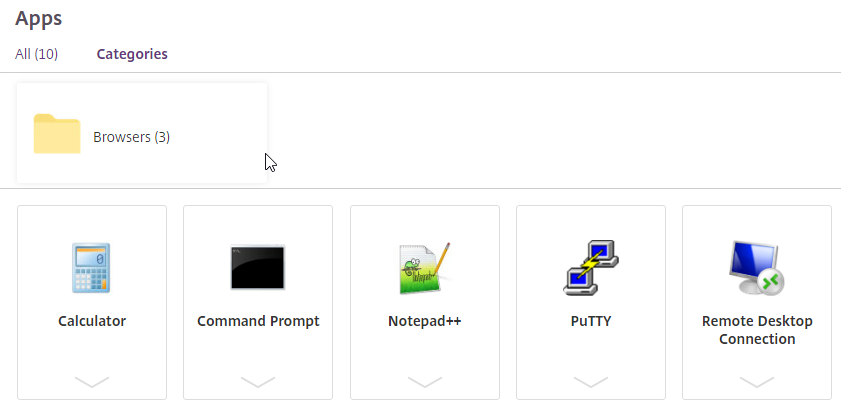
Task: Click the PuTTY app name label
Action: [x=591, y=321]
